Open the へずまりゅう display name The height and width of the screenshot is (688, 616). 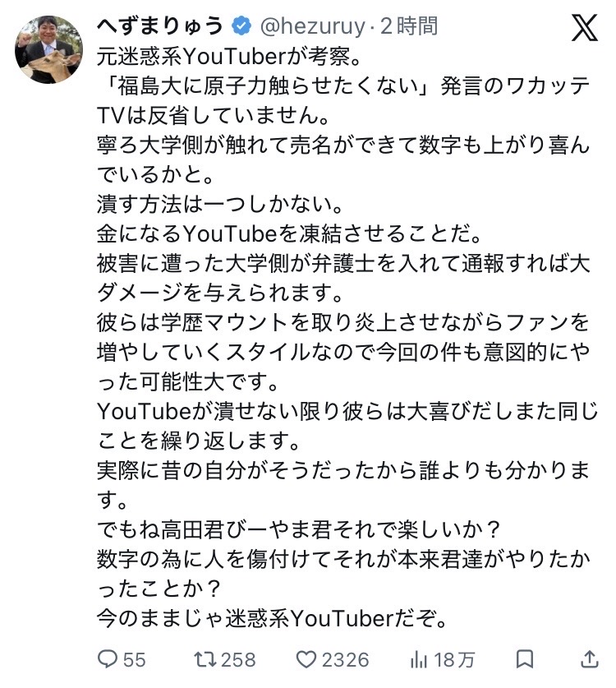coord(160,25)
